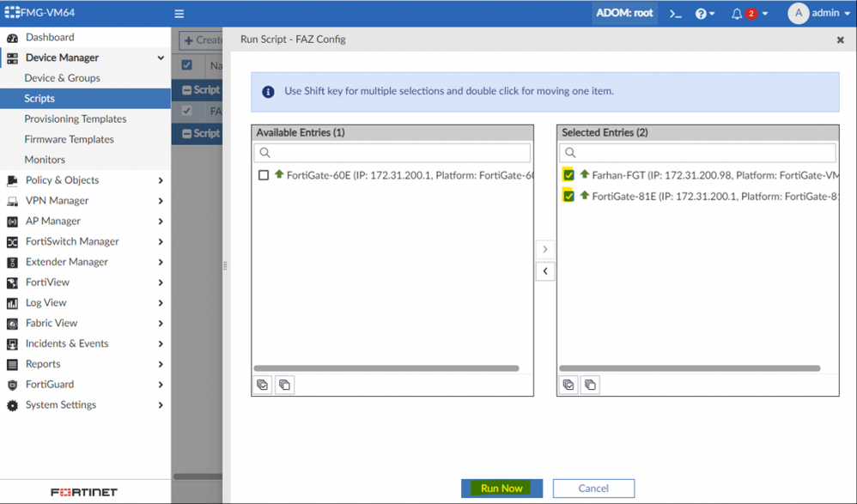This screenshot has width=857, height=504.
Task: Uncheck the Farhan-FGT selected entry
Action: pyautogui.click(x=568, y=175)
